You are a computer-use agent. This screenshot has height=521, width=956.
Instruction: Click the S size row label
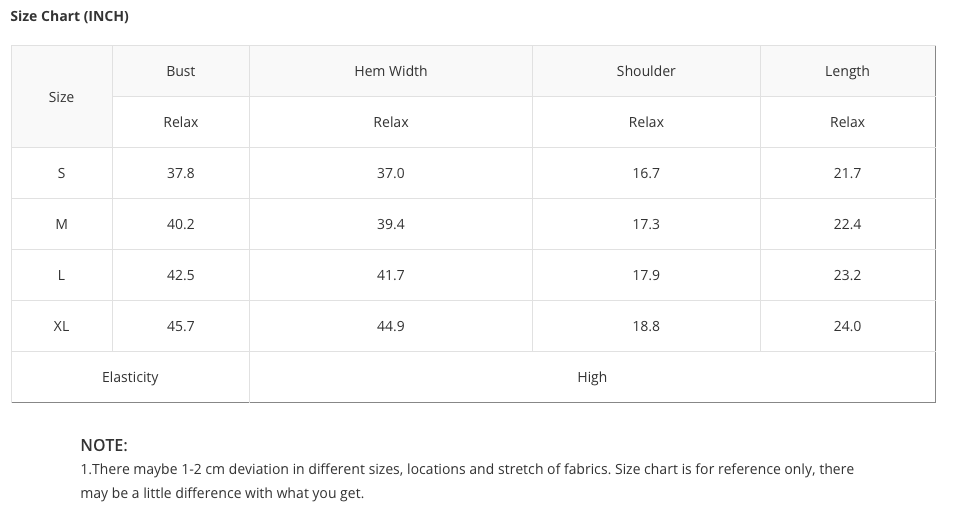click(61, 173)
